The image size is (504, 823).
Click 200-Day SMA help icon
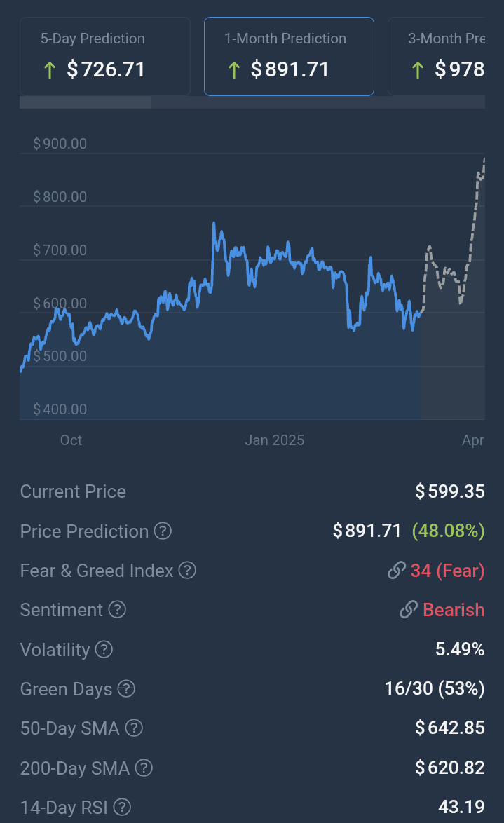[x=144, y=768]
